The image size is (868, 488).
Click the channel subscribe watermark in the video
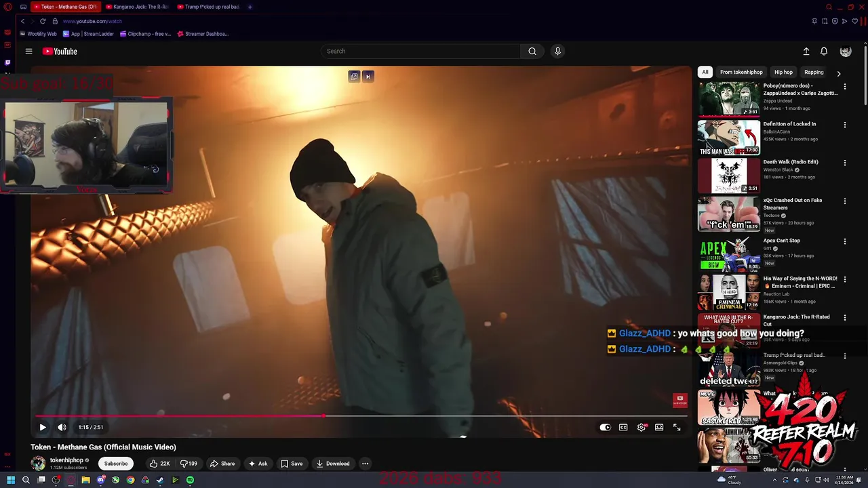[679, 400]
